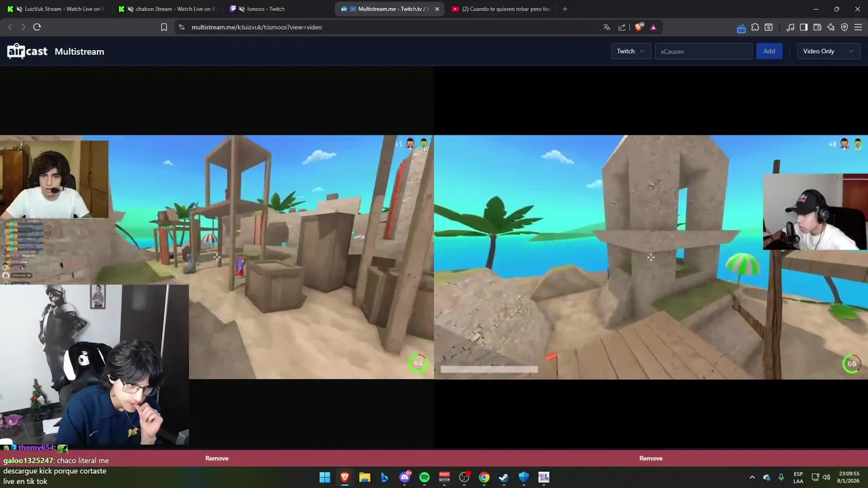Click the left stream video player
The height and width of the screenshot is (488, 868).
click(x=217, y=258)
